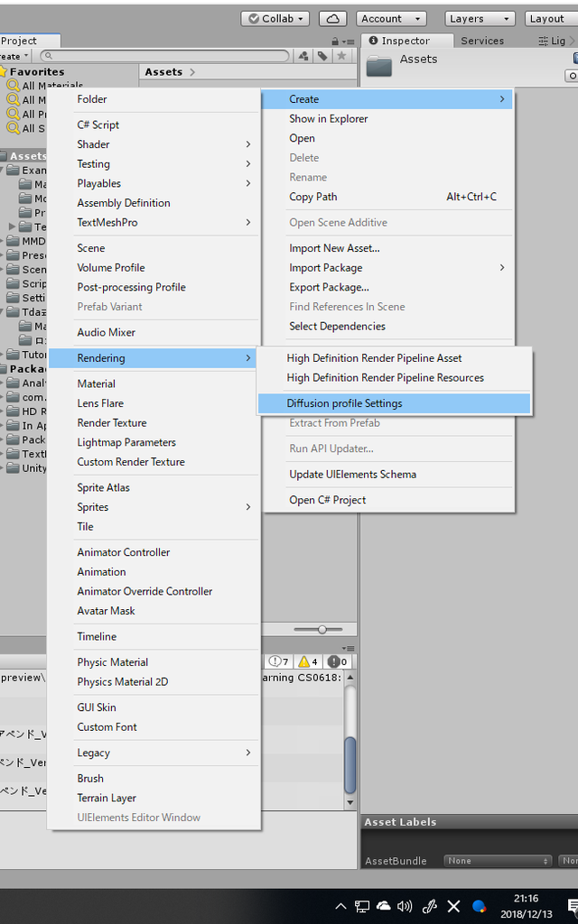Expand the Legacy submenu
Viewport: 578px width, 924px height.
(154, 753)
